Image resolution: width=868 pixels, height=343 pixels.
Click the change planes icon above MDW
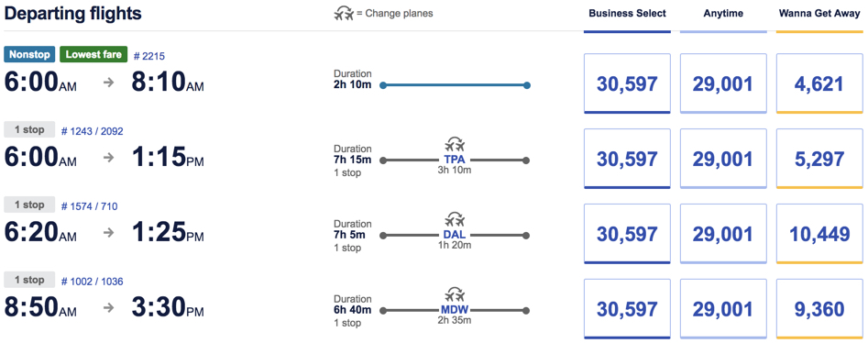tap(455, 294)
